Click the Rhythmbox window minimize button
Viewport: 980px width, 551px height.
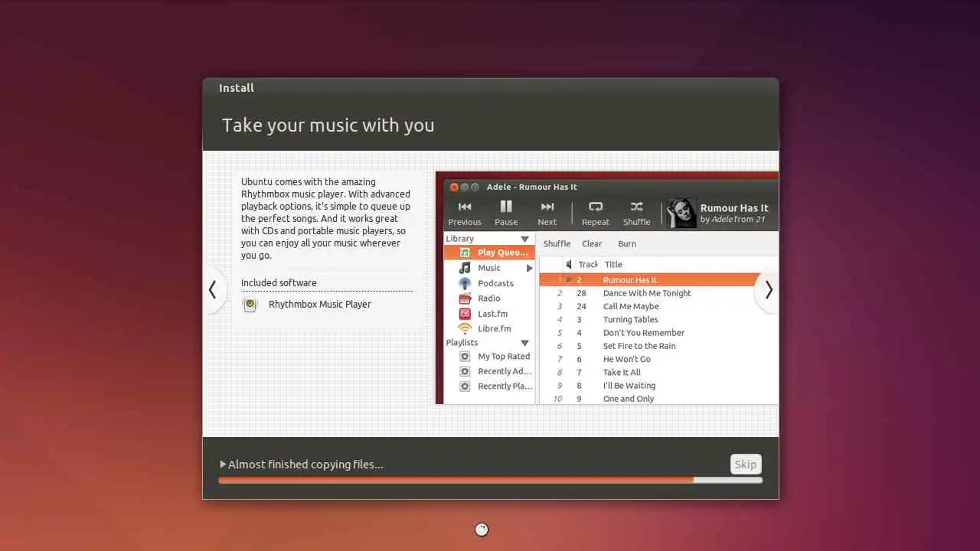click(x=465, y=187)
